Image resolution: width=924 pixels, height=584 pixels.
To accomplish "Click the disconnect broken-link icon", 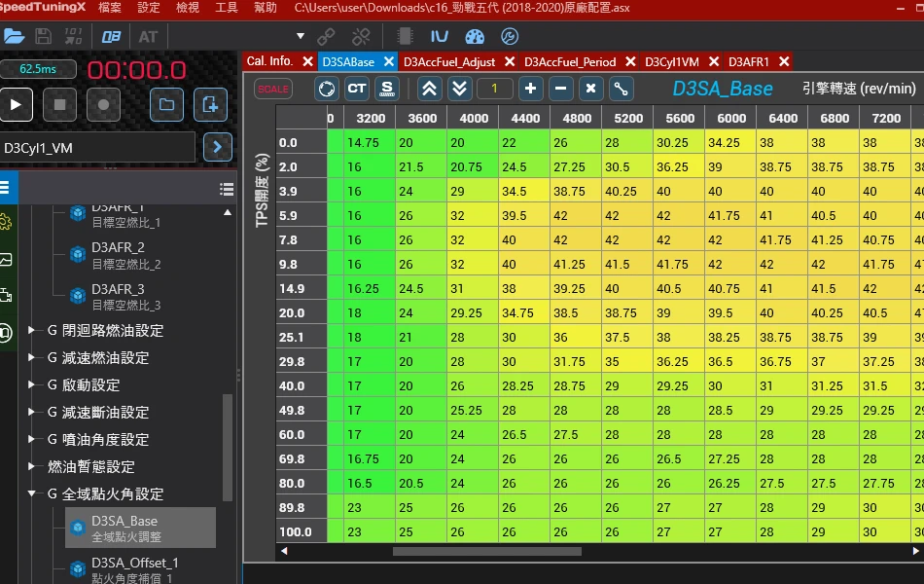I will (361, 37).
